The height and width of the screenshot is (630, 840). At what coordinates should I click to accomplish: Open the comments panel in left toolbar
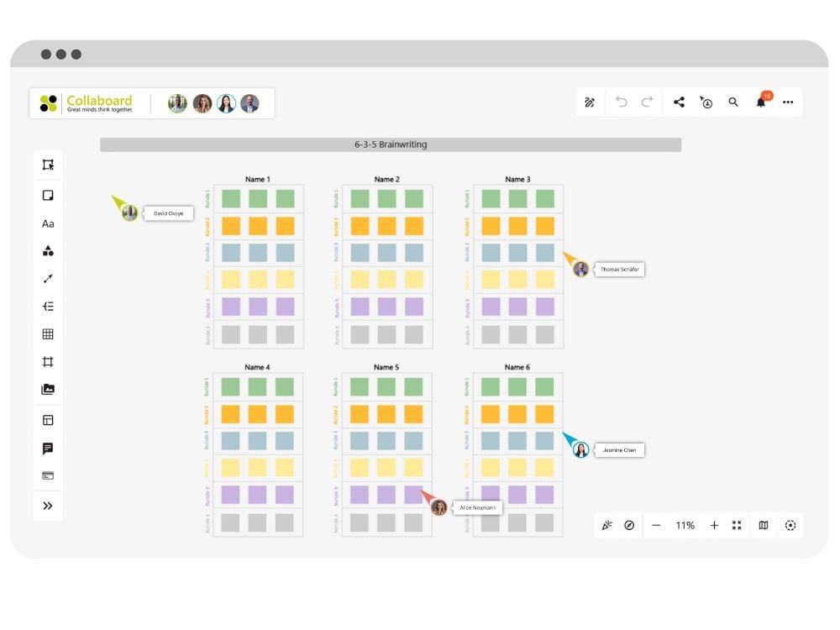point(48,449)
